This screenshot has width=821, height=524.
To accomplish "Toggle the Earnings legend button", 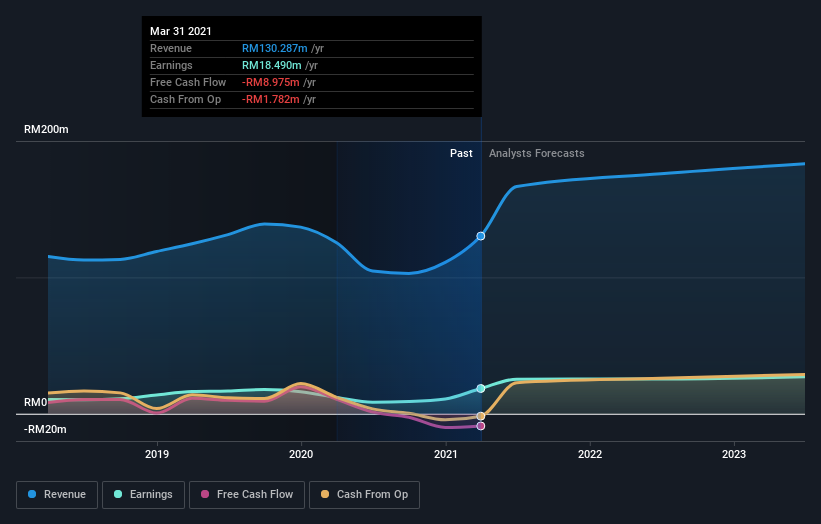I will point(143,495).
